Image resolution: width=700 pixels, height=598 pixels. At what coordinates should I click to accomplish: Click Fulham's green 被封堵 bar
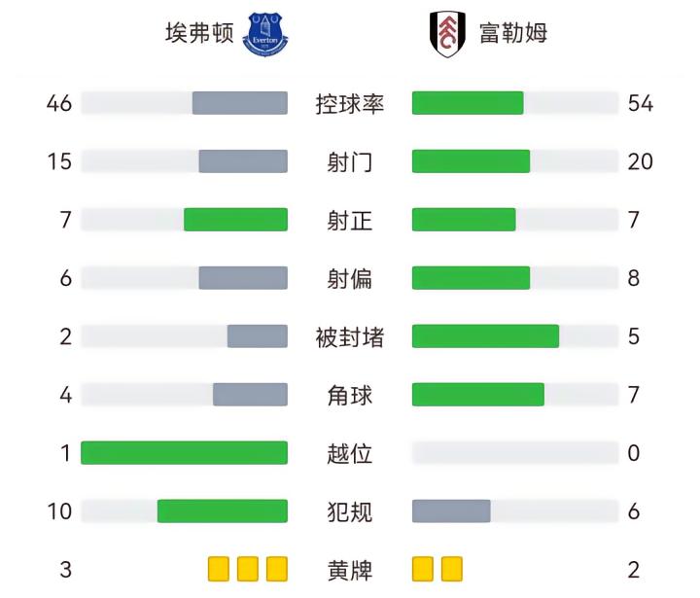[x=485, y=336]
